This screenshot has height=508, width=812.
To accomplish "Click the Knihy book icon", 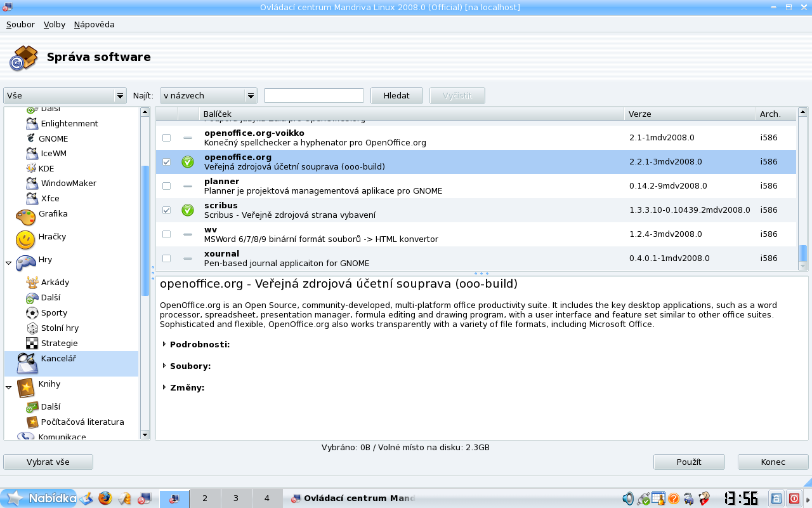I will [25, 387].
